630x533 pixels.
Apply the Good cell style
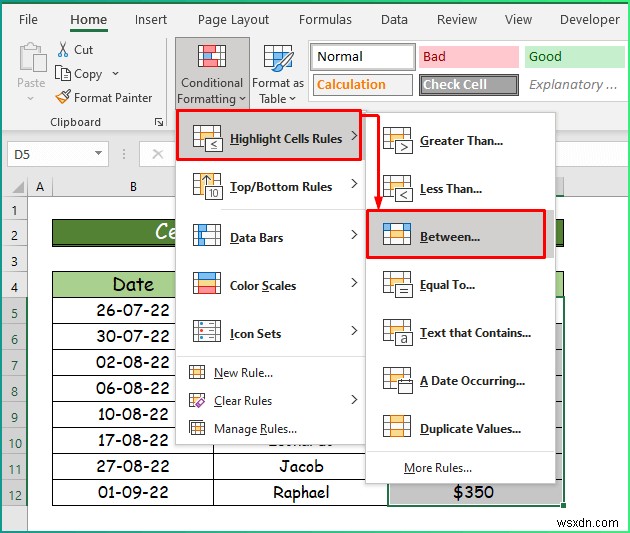coord(575,56)
